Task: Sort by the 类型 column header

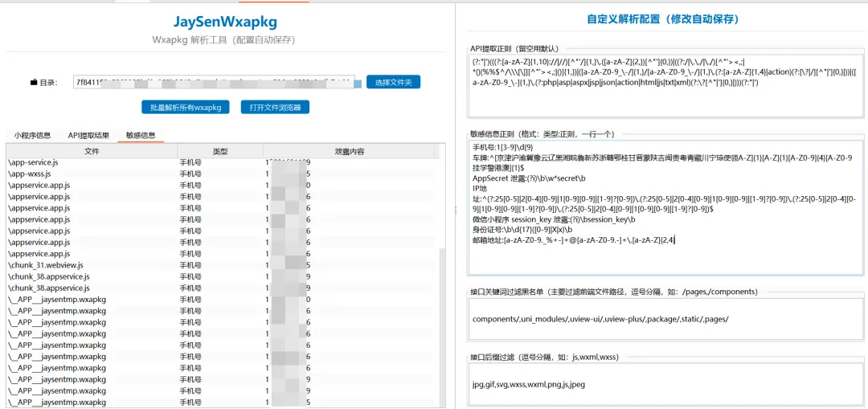Action: pyautogui.click(x=220, y=151)
